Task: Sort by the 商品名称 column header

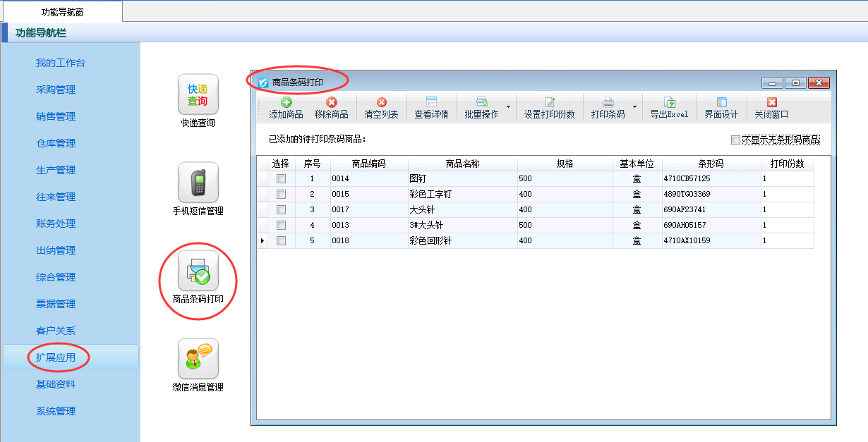Action: tap(462, 164)
